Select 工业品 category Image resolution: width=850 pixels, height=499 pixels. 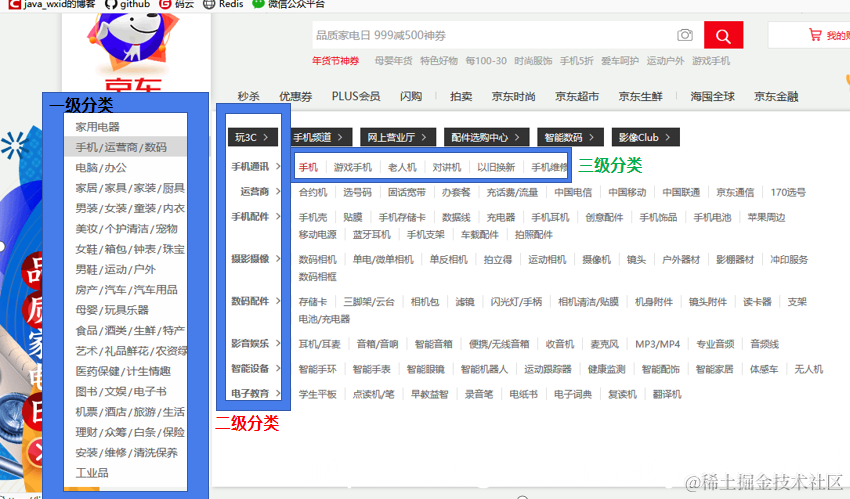pos(92,473)
